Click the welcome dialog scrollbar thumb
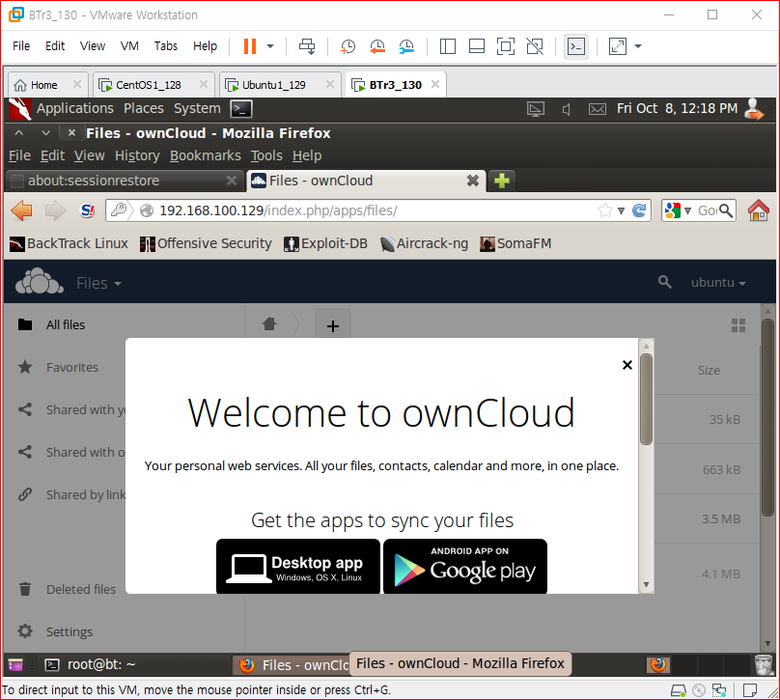Screen dimensions: 780x700 [x=646, y=399]
